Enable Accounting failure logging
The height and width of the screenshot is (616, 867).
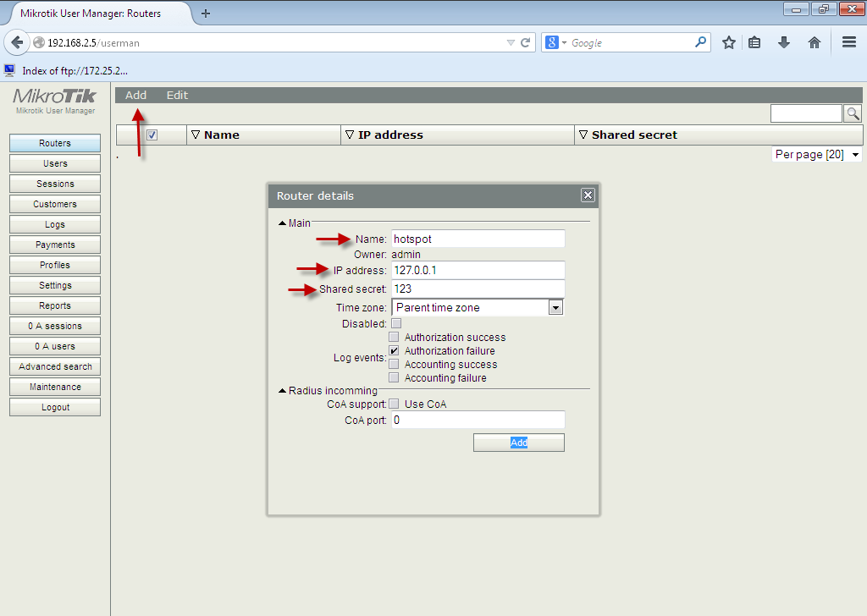tap(394, 378)
